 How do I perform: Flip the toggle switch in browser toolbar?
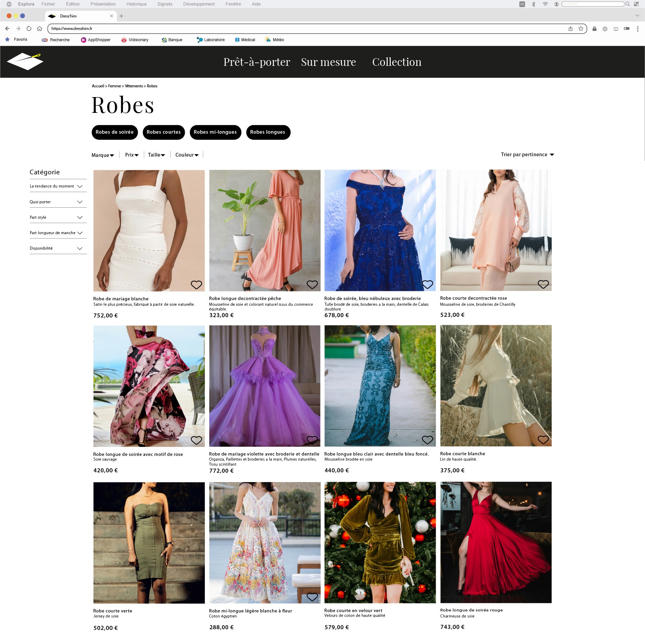point(627,29)
